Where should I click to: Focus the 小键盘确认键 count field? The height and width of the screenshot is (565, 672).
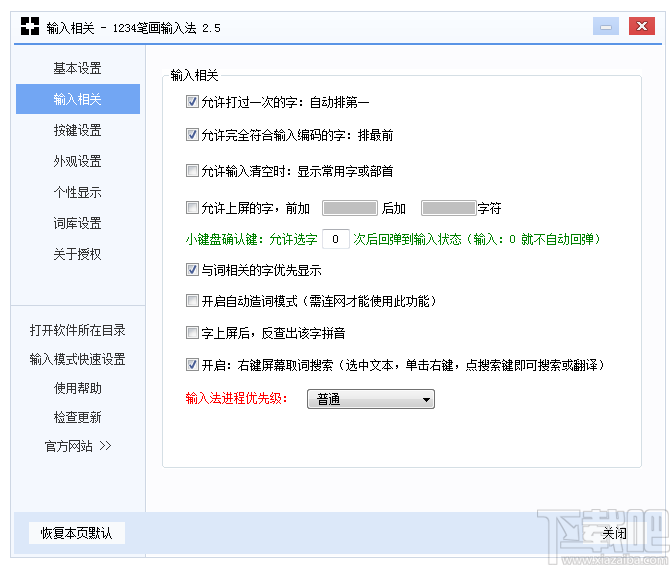336,239
